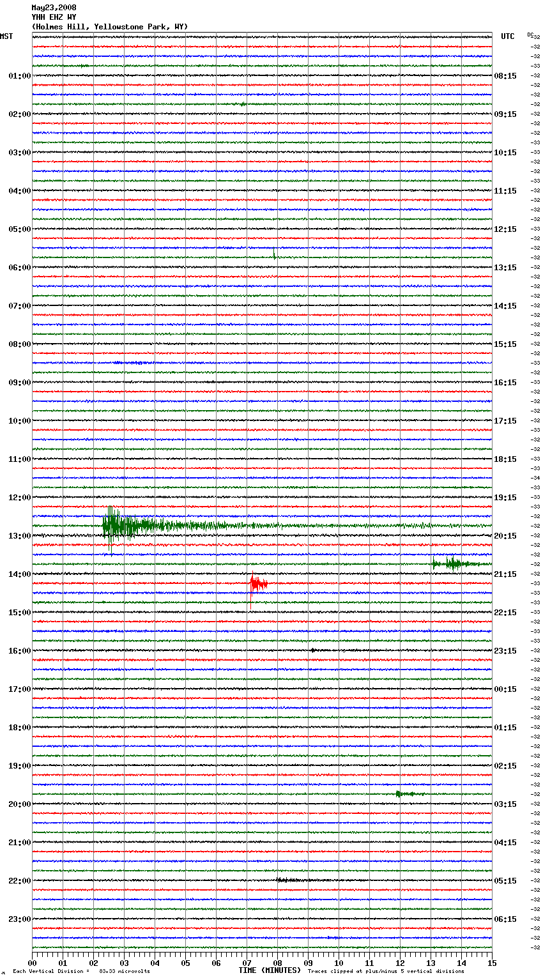Click minute 03 on the bottom axis
Viewport: 543px width, 980px height.
(x=125, y=963)
